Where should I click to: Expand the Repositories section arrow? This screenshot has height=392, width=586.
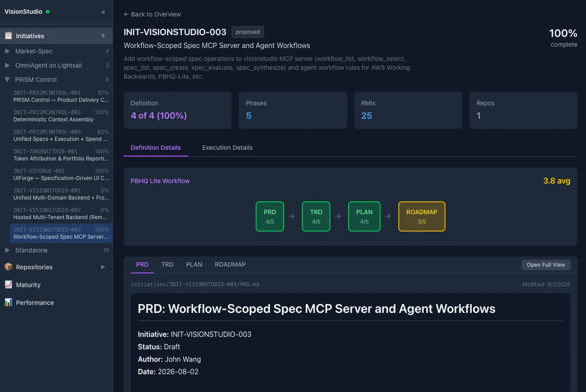pos(103,267)
